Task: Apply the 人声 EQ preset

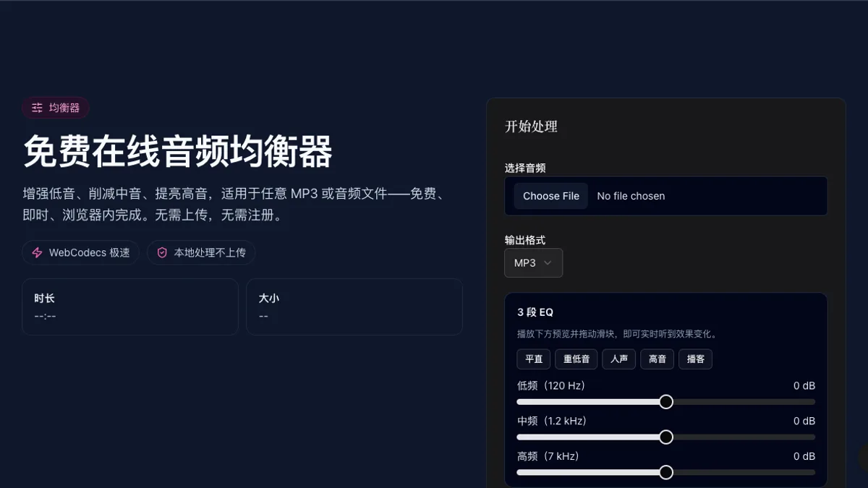Action: coord(619,359)
